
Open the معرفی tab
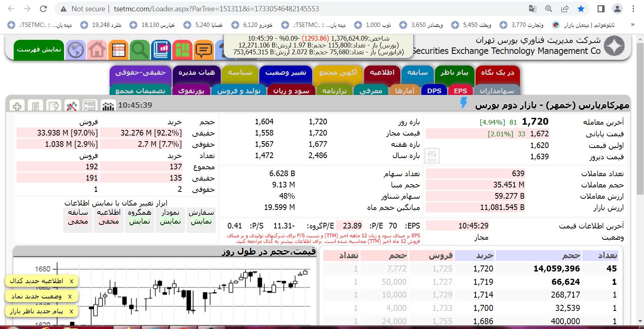point(371,90)
